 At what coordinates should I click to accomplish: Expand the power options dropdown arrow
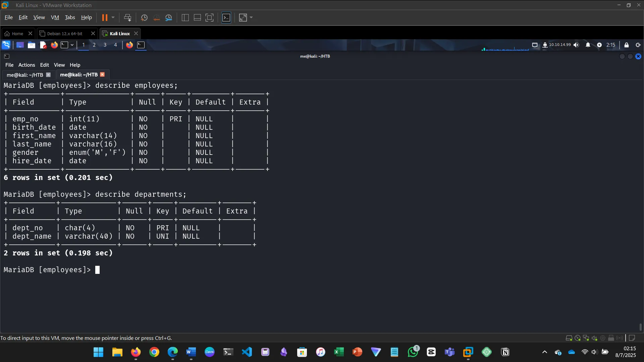point(113,18)
